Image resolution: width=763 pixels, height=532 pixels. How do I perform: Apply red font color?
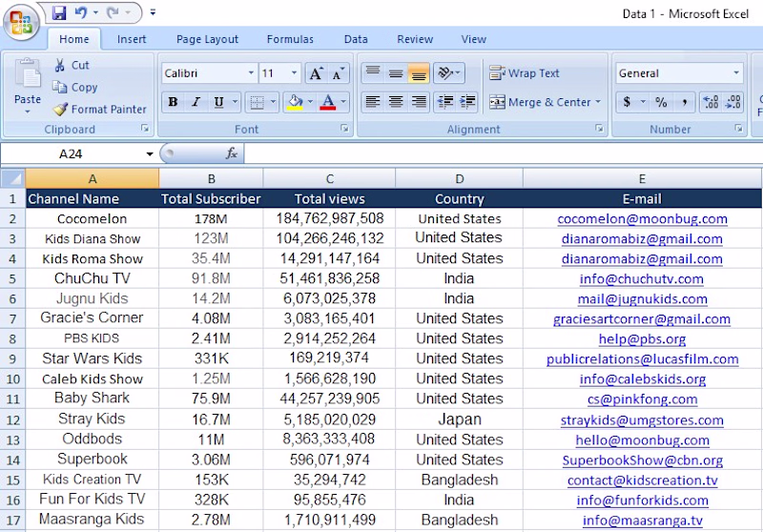tap(328, 102)
